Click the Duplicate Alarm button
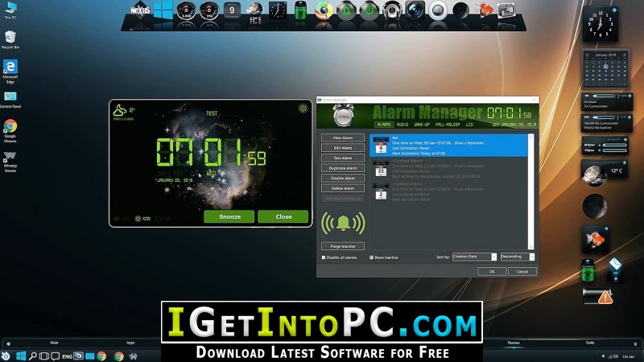 click(343, 168)
